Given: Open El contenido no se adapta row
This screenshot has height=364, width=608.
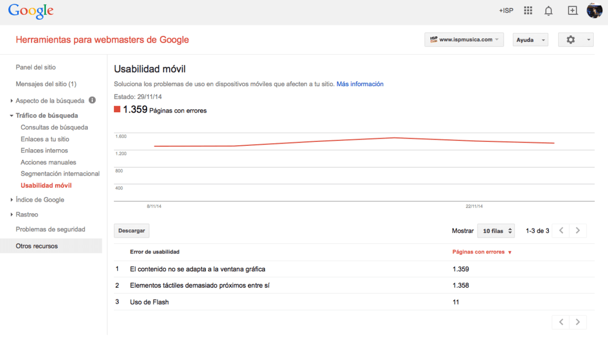Looking at the screenshot, I should (354, 269).
